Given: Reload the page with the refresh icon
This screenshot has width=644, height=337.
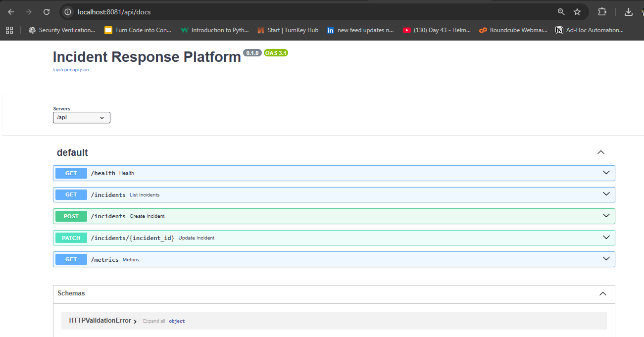Looking at the screenshot, I should (x=47, y=12).
